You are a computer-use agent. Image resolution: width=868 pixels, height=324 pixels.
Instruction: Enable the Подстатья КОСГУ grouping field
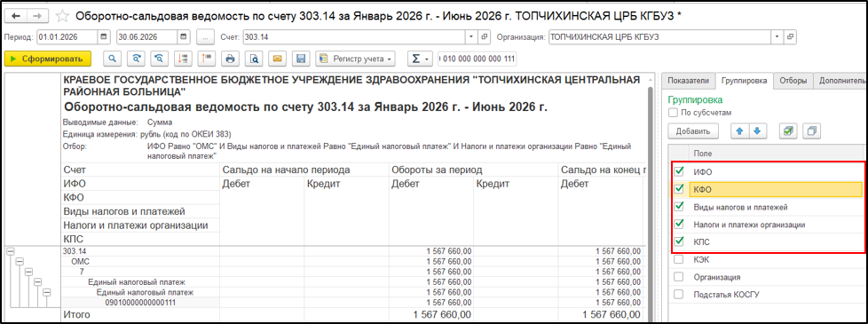pyautogui.click(x=679, y=295)
